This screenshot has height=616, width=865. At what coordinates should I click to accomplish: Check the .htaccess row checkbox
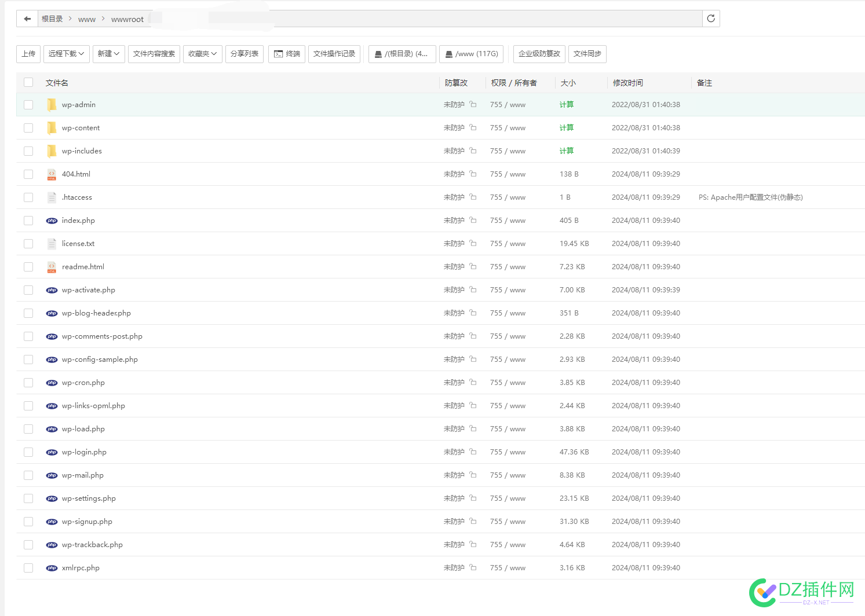pyautogui.click(x=28, y=197)
